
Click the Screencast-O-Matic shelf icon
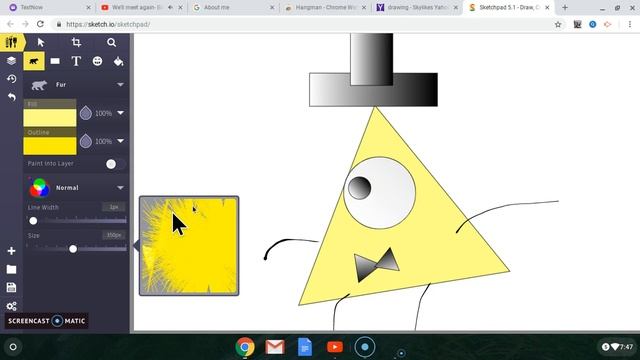365,347
